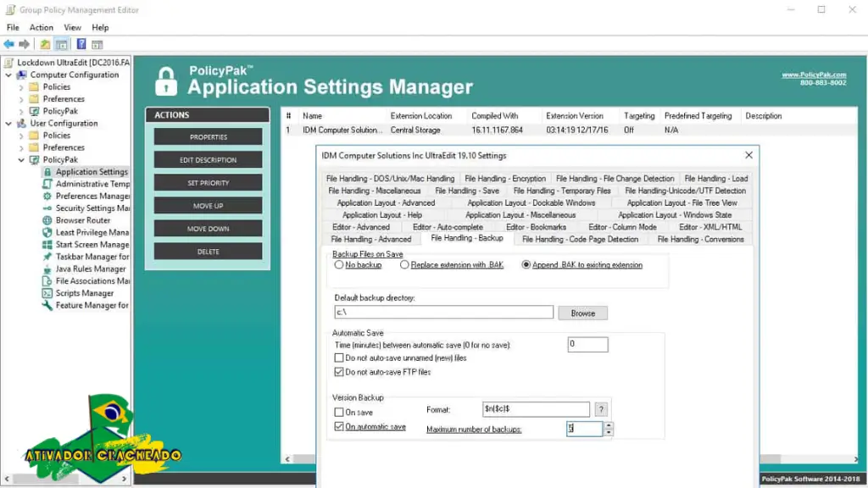Click the MOVE UP button
The height and width of the screenshot is (488, 868).
tap(209, 206)
